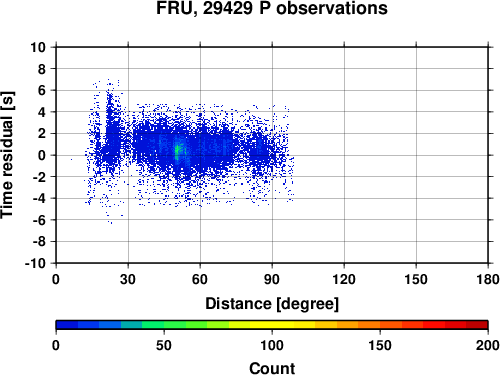This screenshot has height=375, width=500.
Task: Click the Count colorbar label
Action: tap(272, 368)
